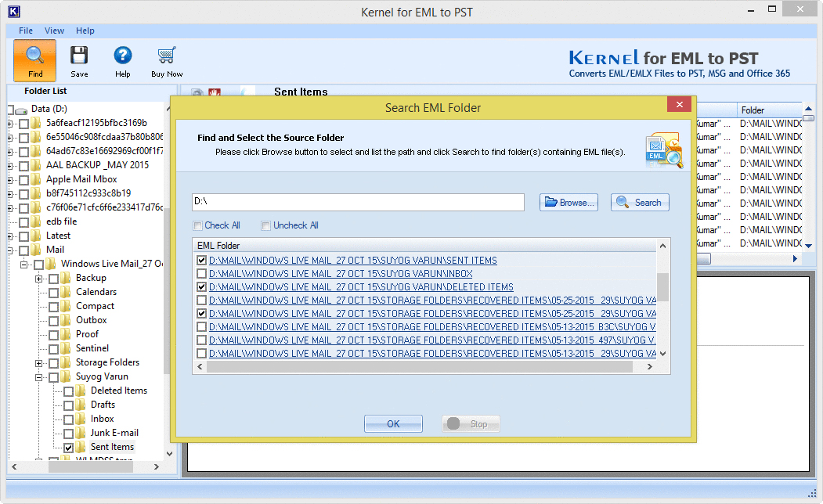Expand the Backup tree node
The width and height of the screenshot is (823, 504).
pyautogui.click(x=38, y=279)
